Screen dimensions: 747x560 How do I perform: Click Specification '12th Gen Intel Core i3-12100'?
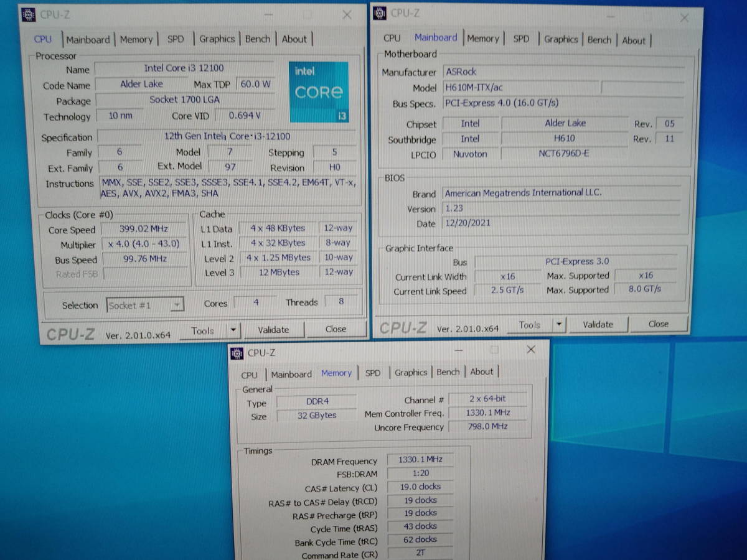[x=227, y=136]
